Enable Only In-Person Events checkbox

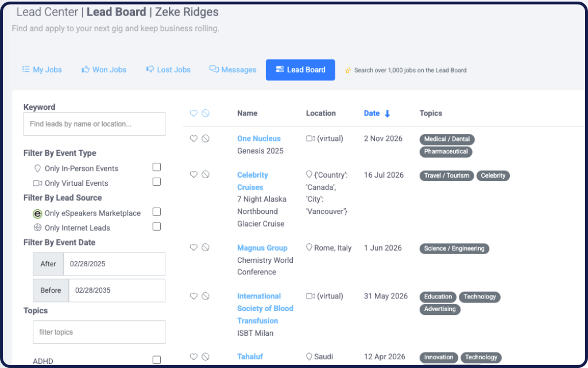click(157, 167)
